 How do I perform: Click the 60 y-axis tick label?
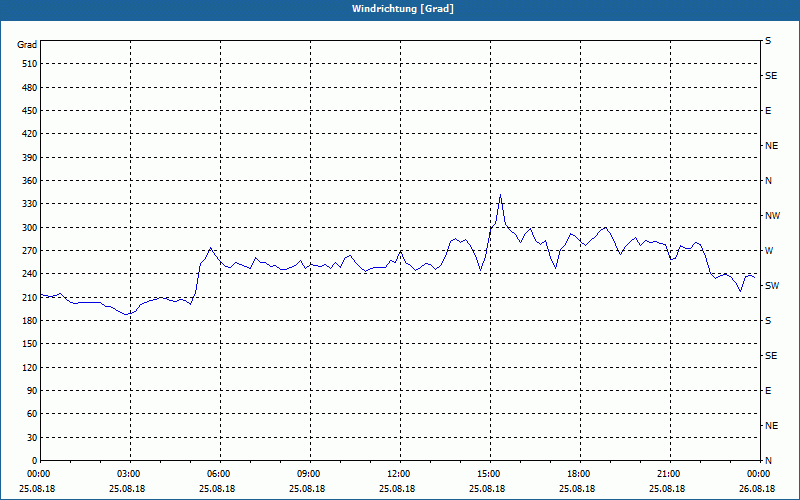coord(32,414)
